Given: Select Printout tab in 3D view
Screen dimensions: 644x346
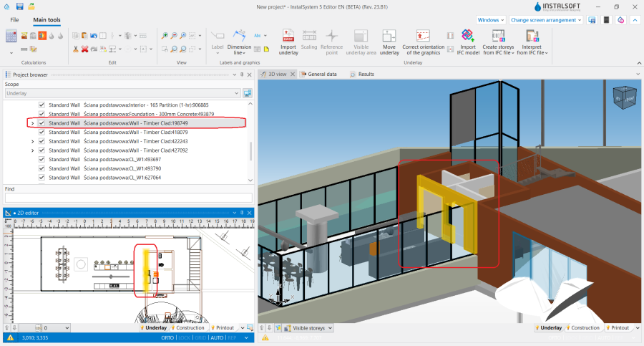Looking at the screenshot, I should (x=618, y=328).
